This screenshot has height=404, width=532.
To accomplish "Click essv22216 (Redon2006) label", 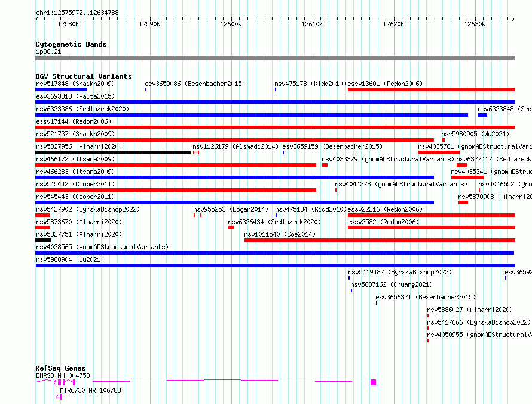I will tap(385, 209).
